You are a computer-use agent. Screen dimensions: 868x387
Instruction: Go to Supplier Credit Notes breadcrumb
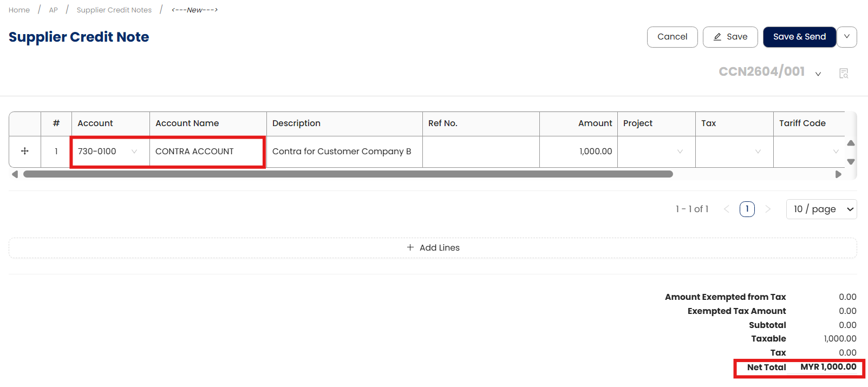point(114,10)
